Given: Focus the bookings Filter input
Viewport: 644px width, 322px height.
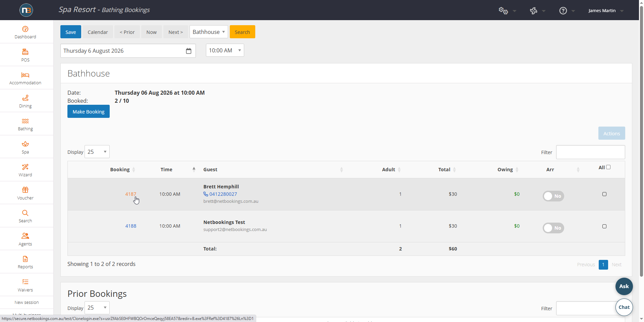Looking at the screenshot, I should click(590, 152).
